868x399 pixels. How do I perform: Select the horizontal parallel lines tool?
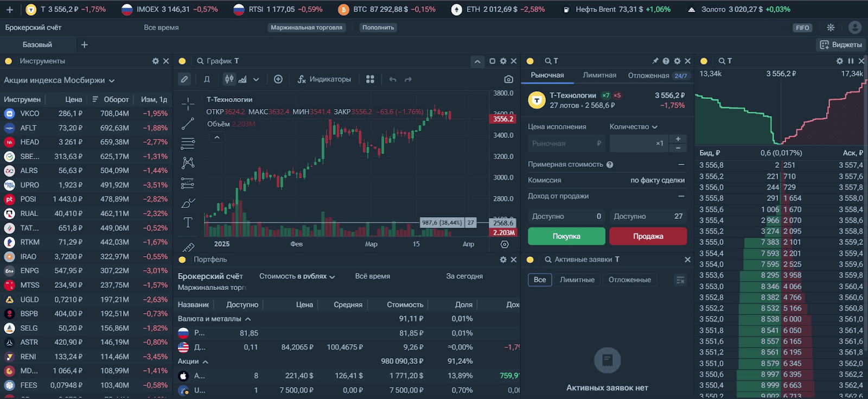click(x=188, y=143)
